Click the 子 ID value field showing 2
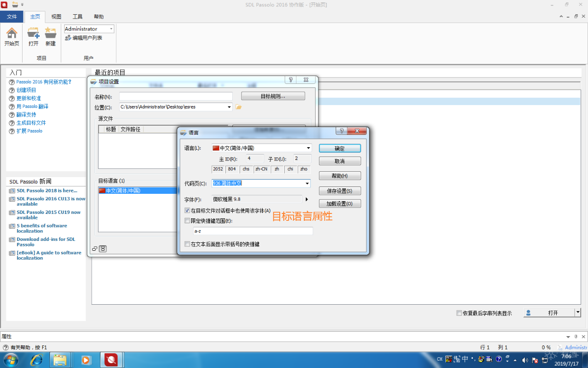Viewport: 588px width, 368px height. coord(302,158)
